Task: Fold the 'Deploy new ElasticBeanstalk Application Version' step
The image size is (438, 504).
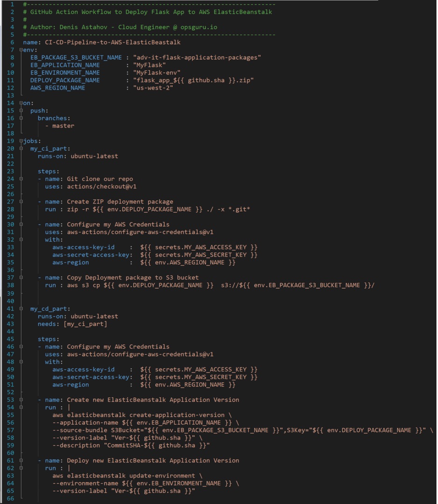Action: (21, 461)
